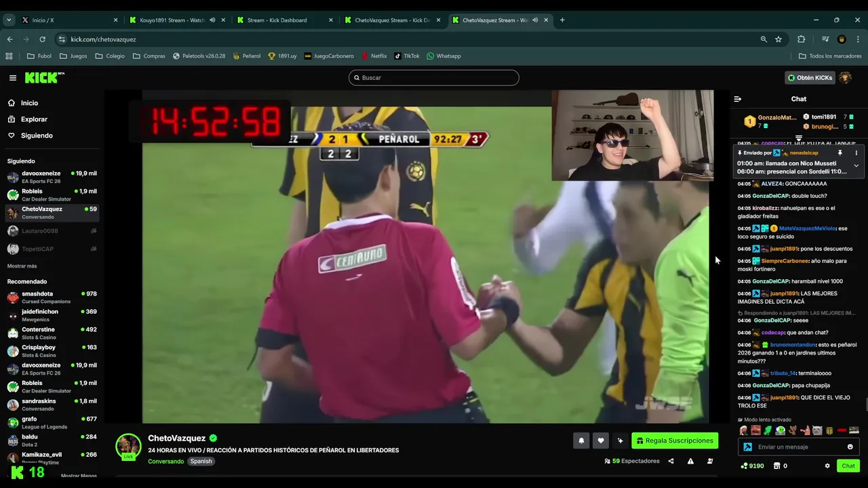The width and height of the screenshot is (868, 488).
Task: Open the pinned message three-dot menu
Action: click(856, 153)
